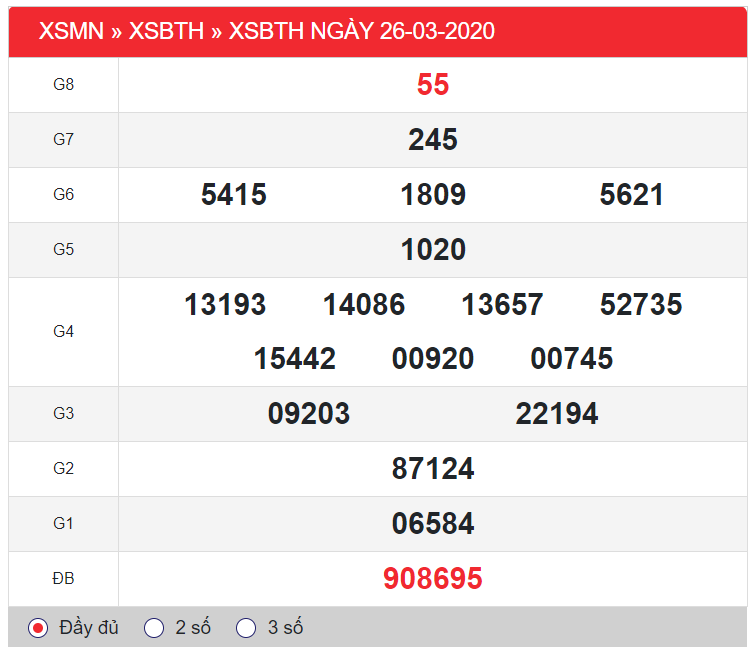This screenshot has height=655, width=756.
Task: Click the G4 number 00920
Action: 433,359
